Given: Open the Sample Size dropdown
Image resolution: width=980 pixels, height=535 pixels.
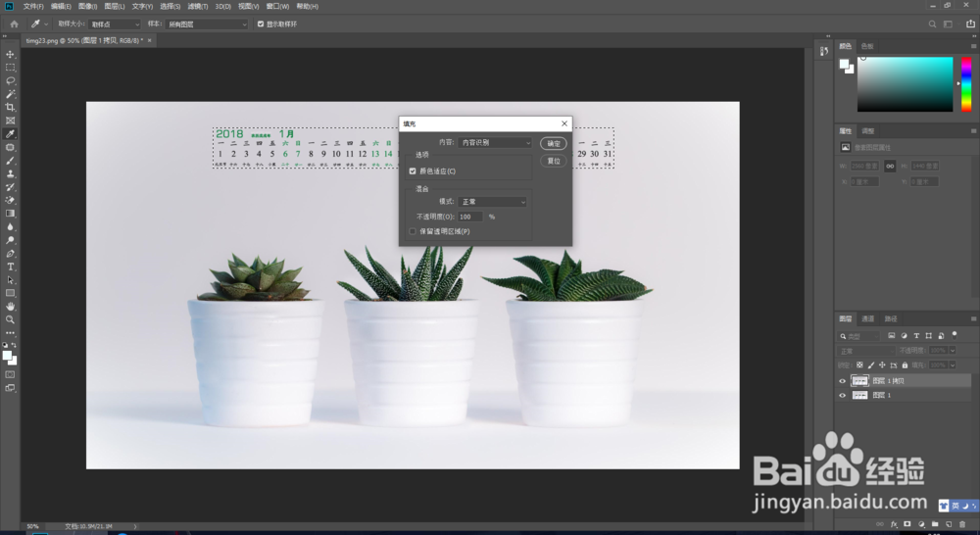Looking at the screenshot, I should pyautogui.click(x=115, y=24).
